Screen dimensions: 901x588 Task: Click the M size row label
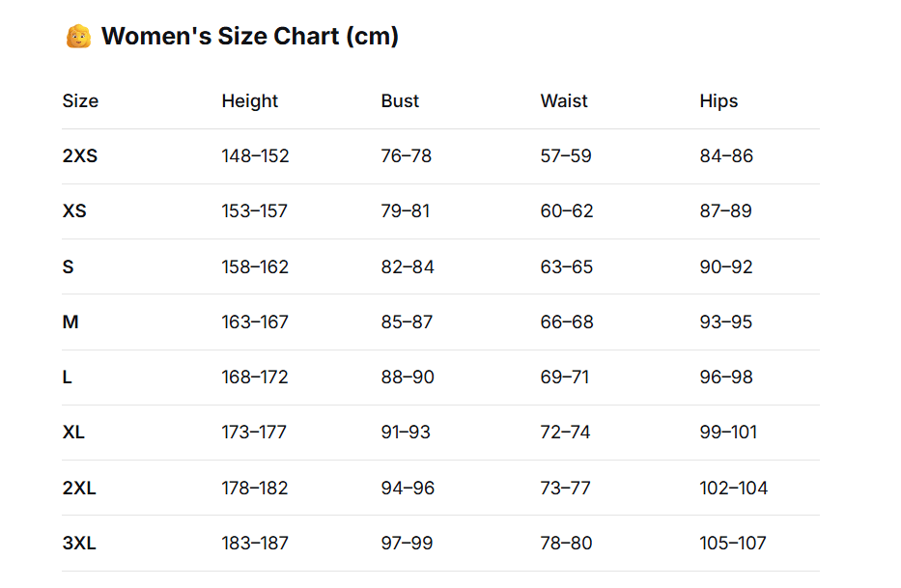pos(70,322)
